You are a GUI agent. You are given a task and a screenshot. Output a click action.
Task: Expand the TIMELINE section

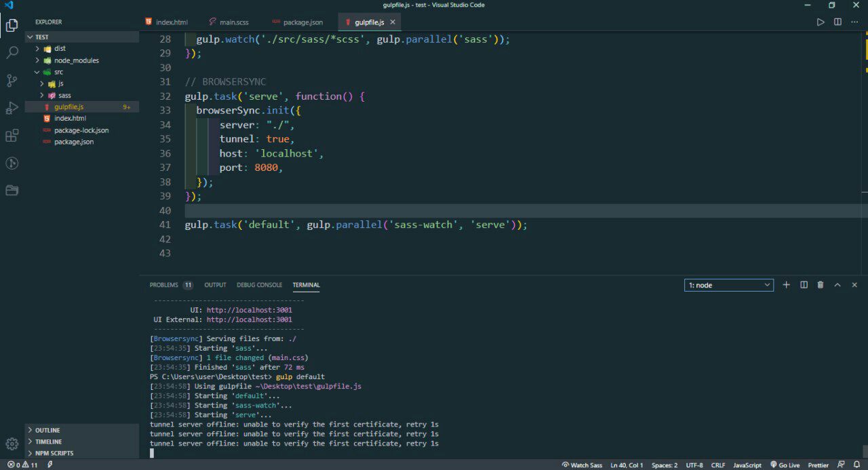click(82, 442)
